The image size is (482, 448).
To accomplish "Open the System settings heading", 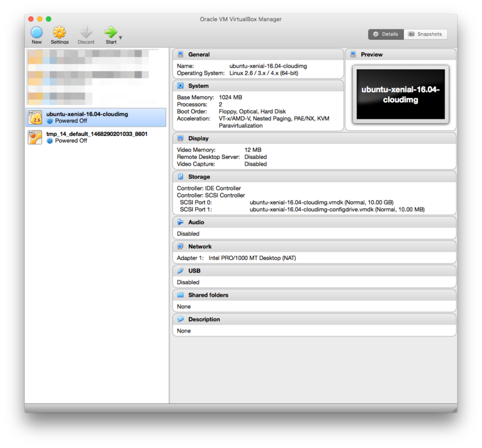I will click(x=198, y=86).
